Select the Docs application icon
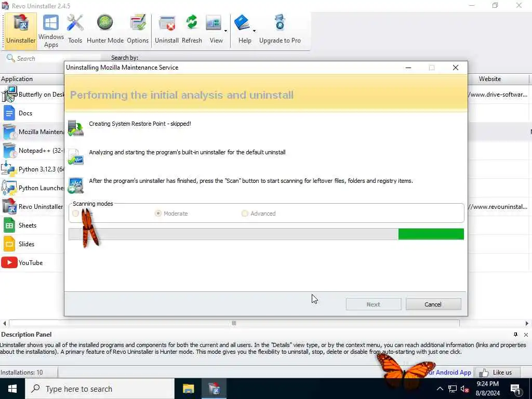This screenshot has width=532, height=399. (9, 113)
